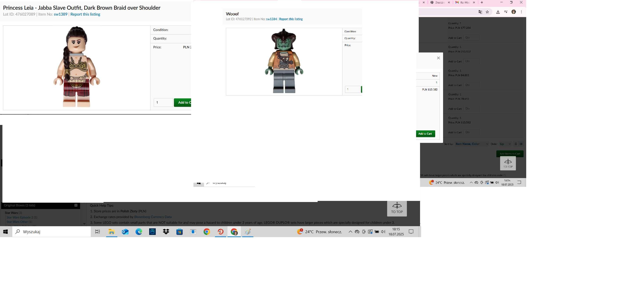Open Bloomberg Currency Data link
Image resolution: width=644 pixels, height=303 pixels.
click(153, 217)
